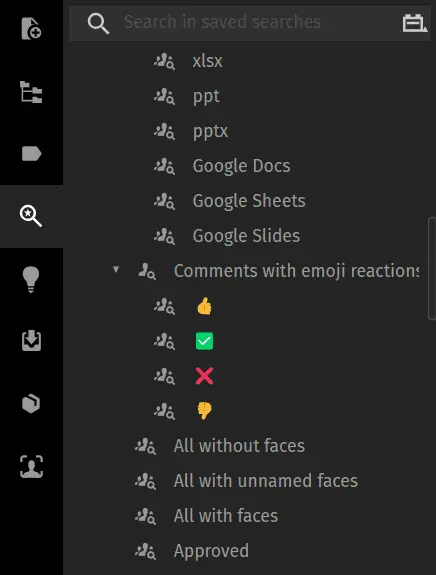Click shared search icon beside xlsx
Viewport: 436px width, 575px height.
coord(164,61)
